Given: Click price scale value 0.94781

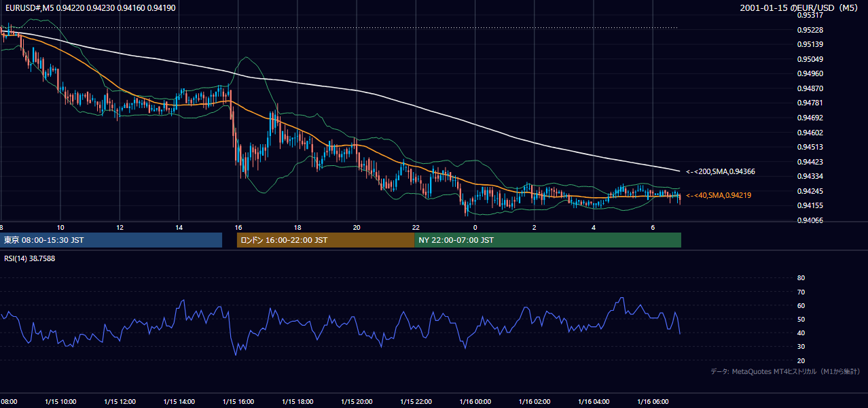Looking at the screenshot, I should (810, 103).
